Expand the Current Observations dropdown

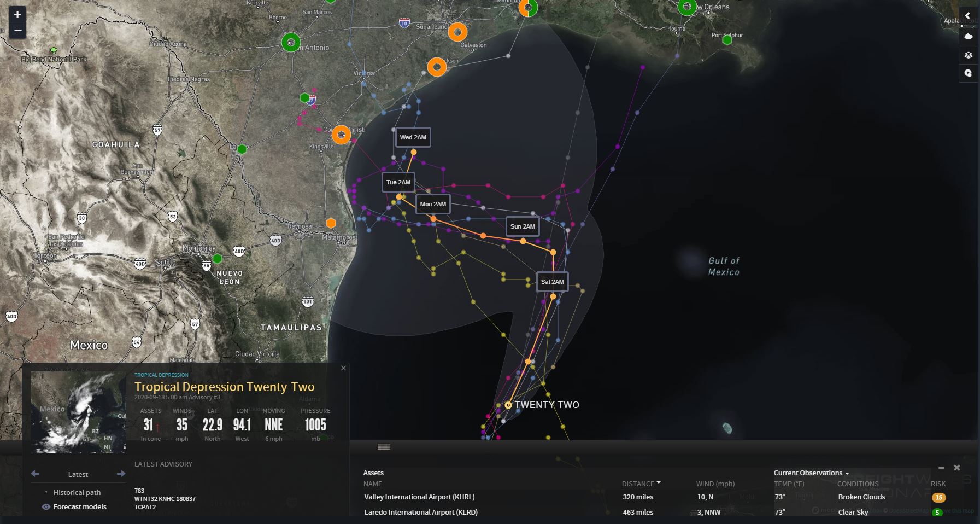[x=811, y=473]
